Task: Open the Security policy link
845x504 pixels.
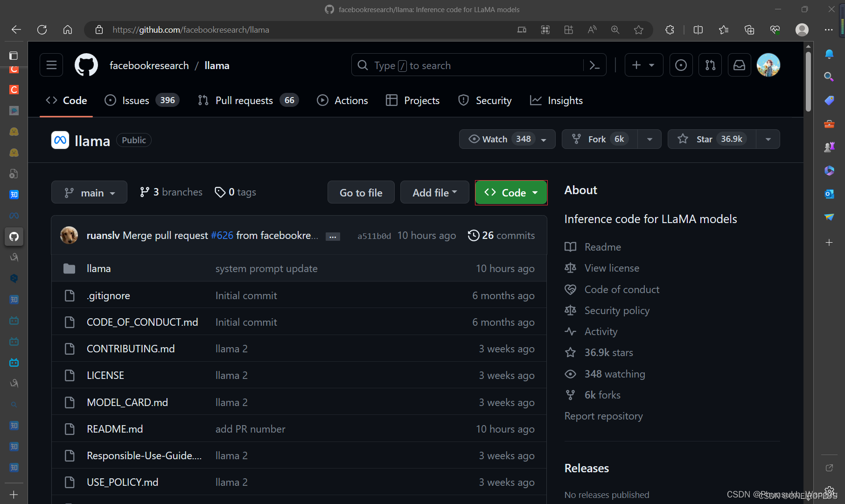Action: [607, 310]
